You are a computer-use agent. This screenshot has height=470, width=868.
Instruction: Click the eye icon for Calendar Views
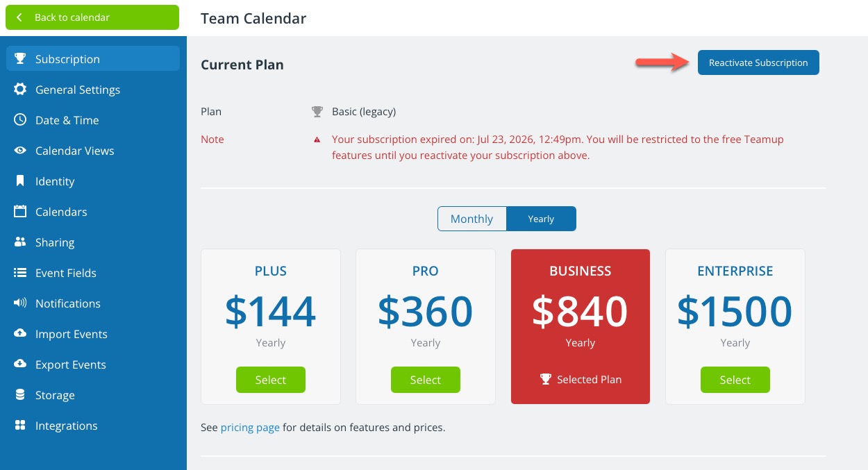pos(20,151)
